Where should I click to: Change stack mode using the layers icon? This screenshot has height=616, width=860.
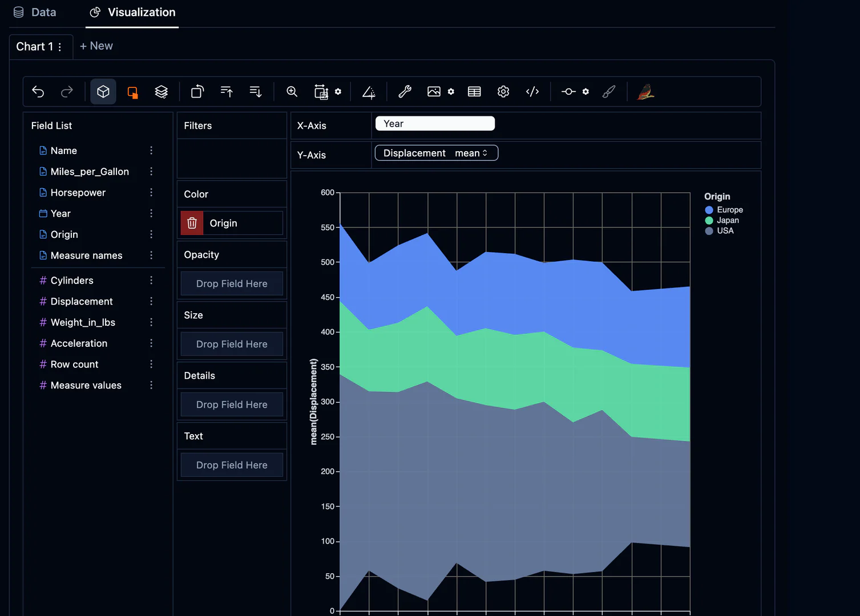coord(161,91)
